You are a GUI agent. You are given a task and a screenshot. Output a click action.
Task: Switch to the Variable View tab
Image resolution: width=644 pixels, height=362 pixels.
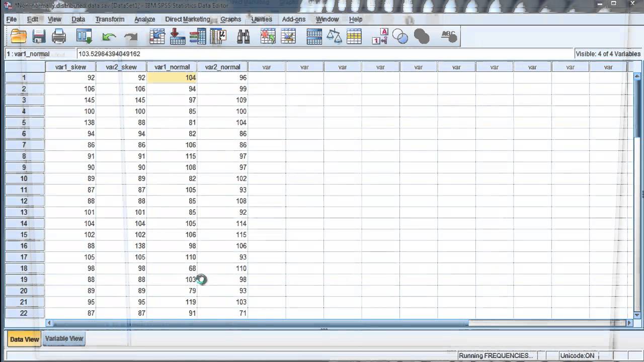(x=64, y=338)
